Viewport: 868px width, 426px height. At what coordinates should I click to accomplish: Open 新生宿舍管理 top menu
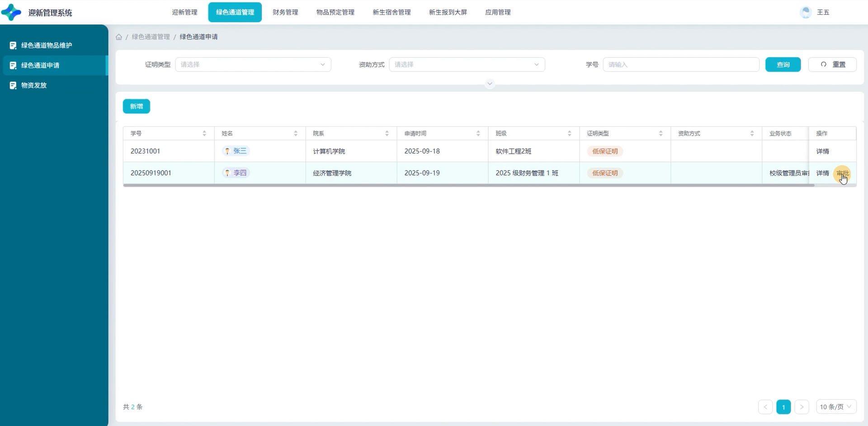tap(392, 12)
